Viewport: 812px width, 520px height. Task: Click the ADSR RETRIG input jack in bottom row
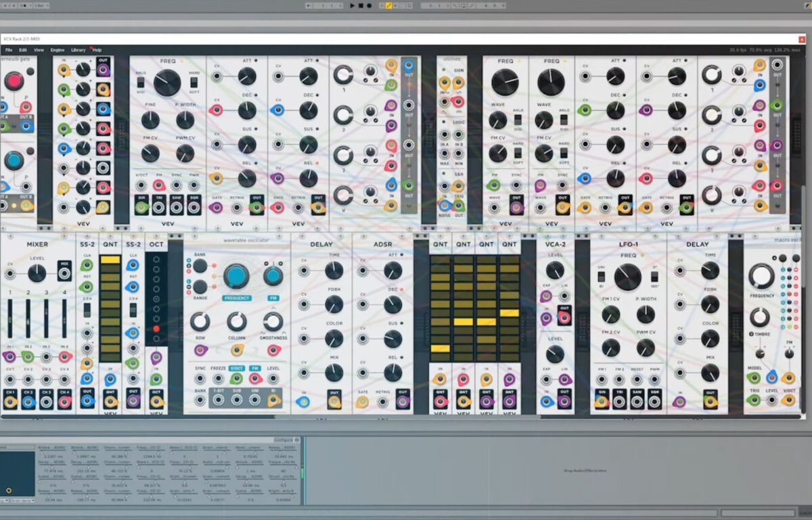coord(382,402)
